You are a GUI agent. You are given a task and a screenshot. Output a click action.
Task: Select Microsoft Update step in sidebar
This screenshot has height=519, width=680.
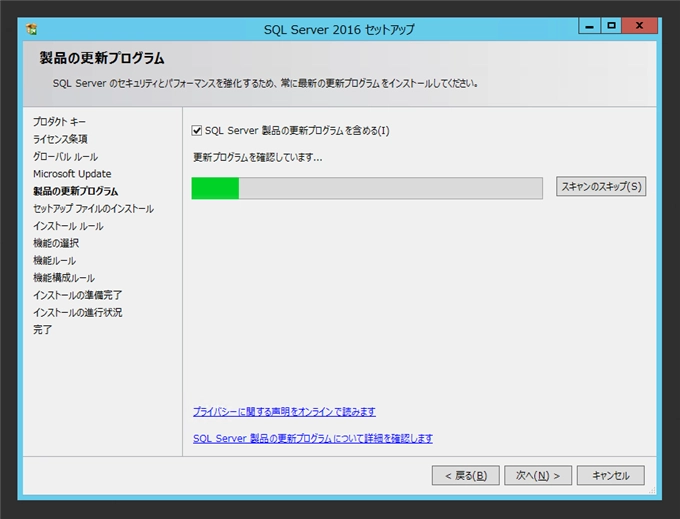(72, 174)
